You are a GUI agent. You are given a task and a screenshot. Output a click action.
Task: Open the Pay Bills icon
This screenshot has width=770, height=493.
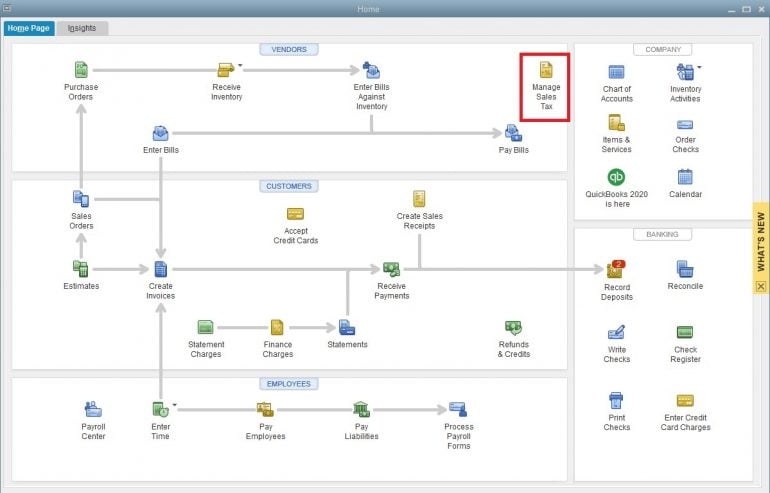point(513,133)
